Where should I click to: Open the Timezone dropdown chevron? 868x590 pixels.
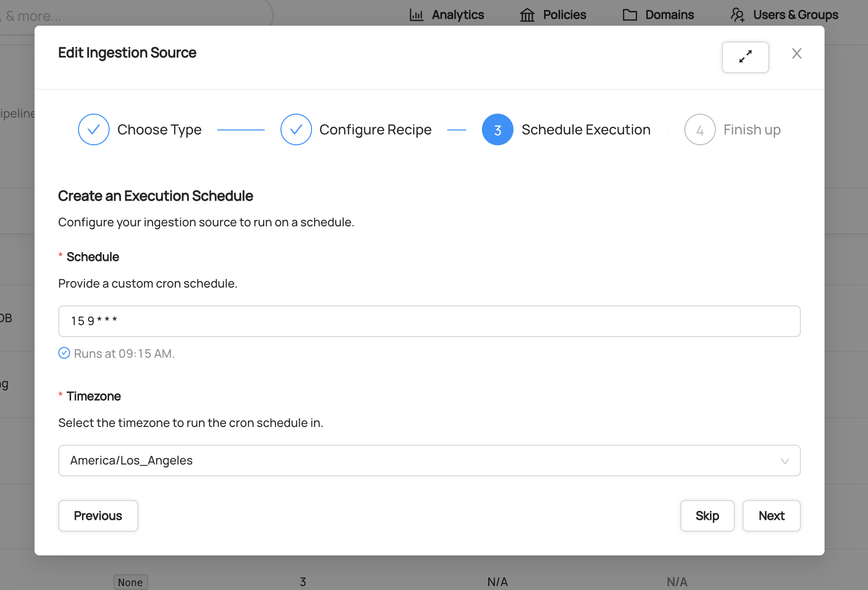click(785, 461)
